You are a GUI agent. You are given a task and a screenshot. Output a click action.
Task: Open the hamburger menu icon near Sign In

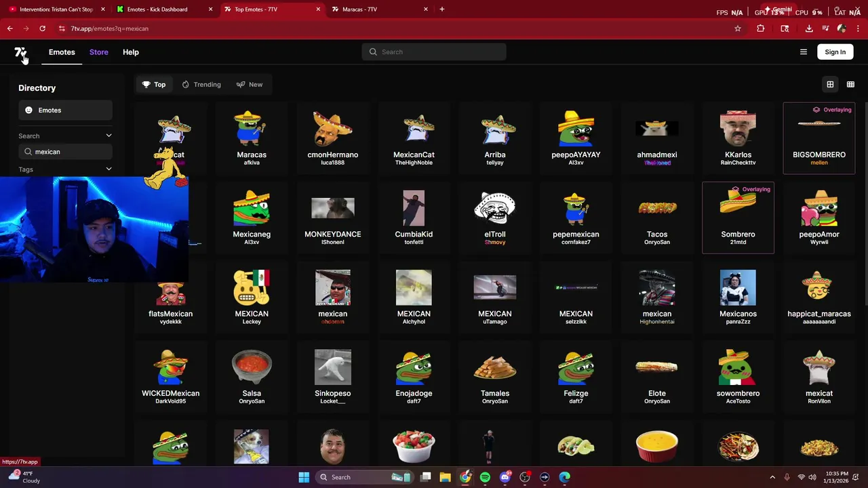(804, 52)
